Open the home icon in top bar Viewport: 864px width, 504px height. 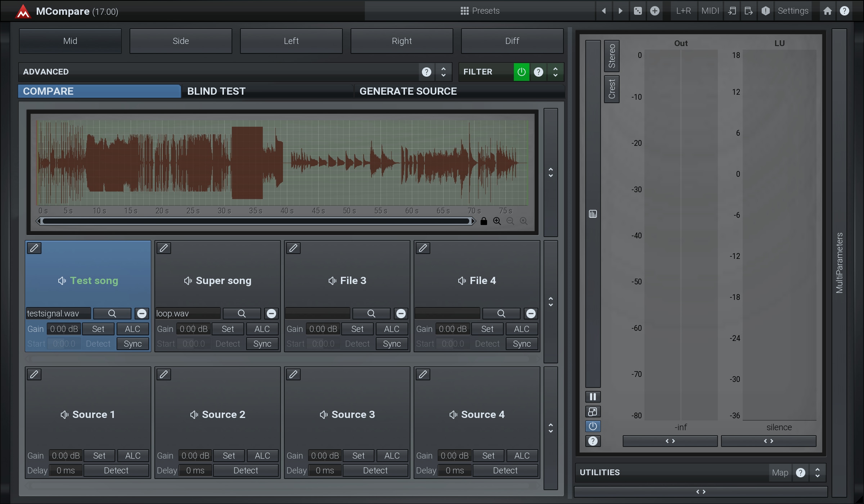(x=827, y=11)
